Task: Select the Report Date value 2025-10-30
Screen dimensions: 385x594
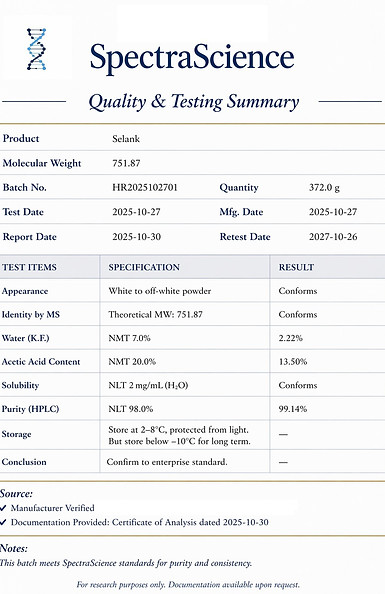Action: click(136, 237)
